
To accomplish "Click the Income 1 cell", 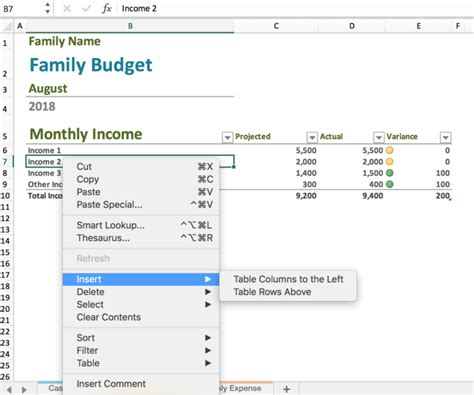I will click(x=130, y=150).
